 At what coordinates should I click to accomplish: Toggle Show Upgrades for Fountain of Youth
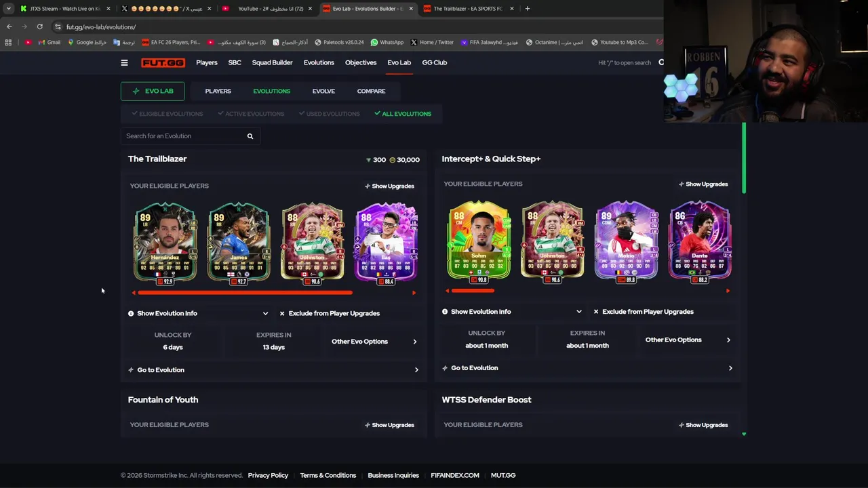pyautogui.click(x=389, y=425)
